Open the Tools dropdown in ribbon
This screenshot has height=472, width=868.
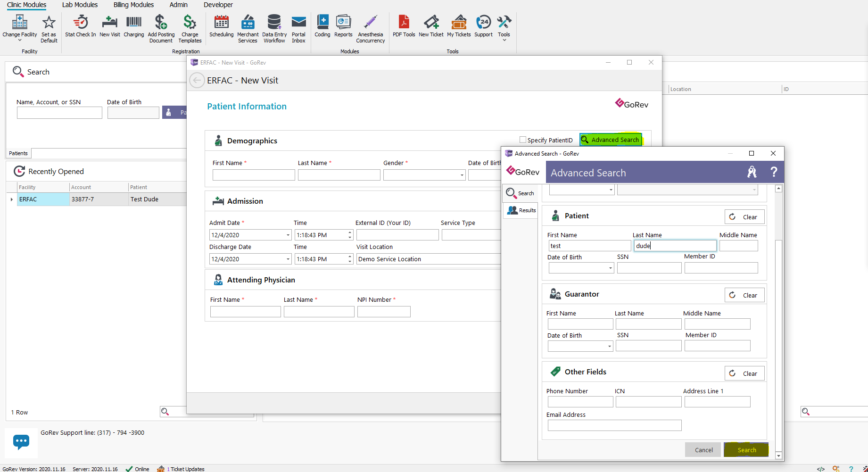504,28
